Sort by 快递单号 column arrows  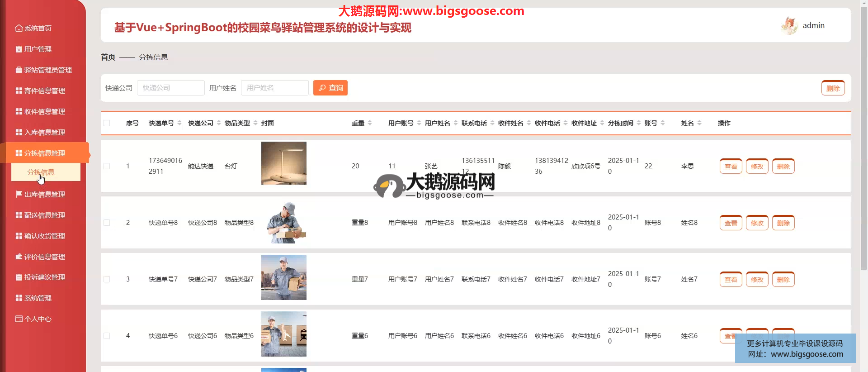[x=179, y=123]
